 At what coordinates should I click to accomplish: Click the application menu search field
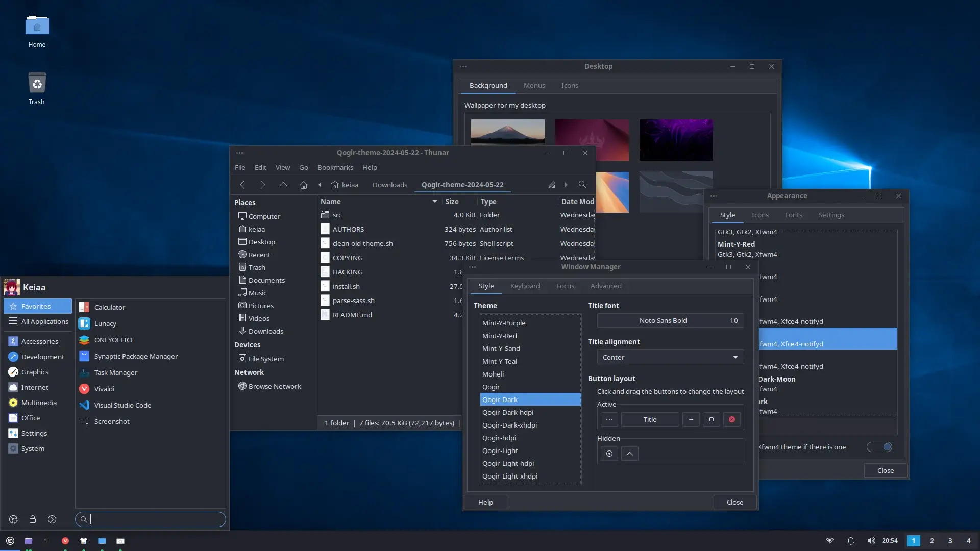pyautogui.click(x=153, y=519)
